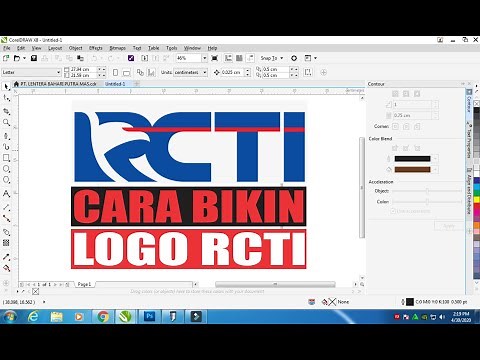The width and height of the screenshot is (480, 360).
Task: Choose the Outside Contour option
Action: tap(417, 94)
